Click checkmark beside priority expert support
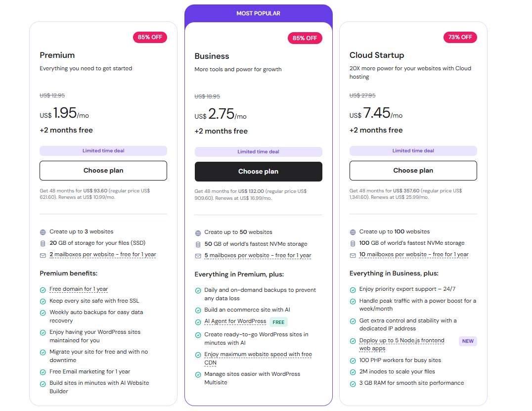 click(353, 289)
